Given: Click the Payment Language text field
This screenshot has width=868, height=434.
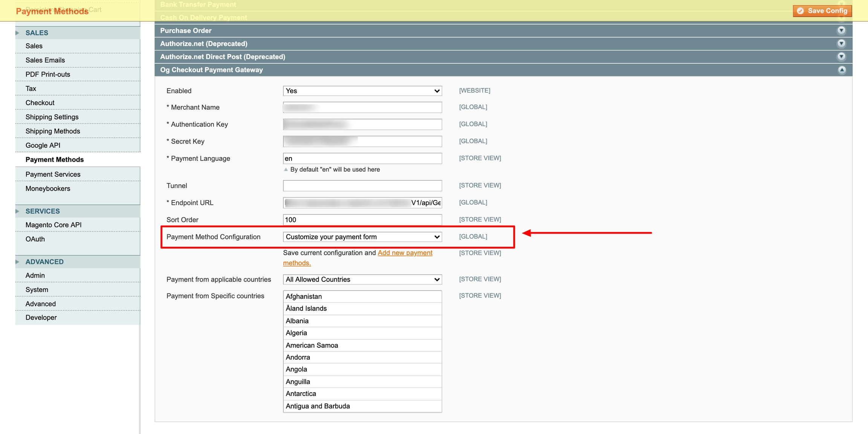Looking at the screenshot, I should 362,159.
